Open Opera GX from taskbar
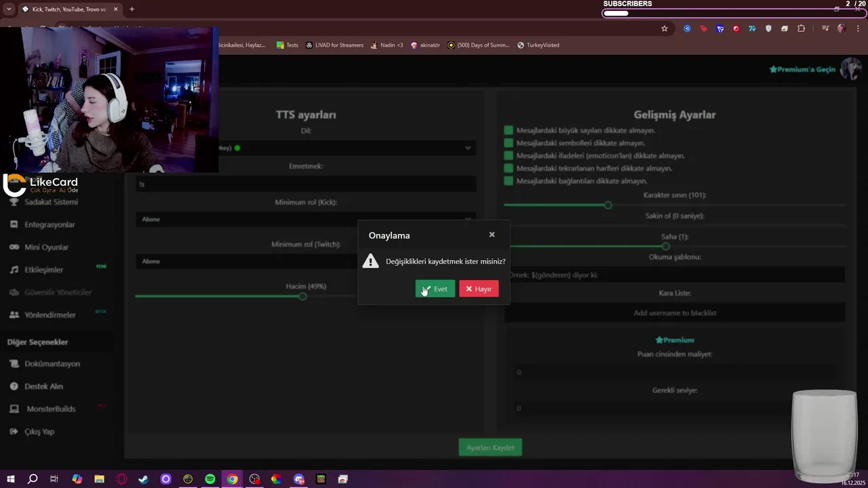This screenshot has height=488, width=868. click(x=122, y=479)
